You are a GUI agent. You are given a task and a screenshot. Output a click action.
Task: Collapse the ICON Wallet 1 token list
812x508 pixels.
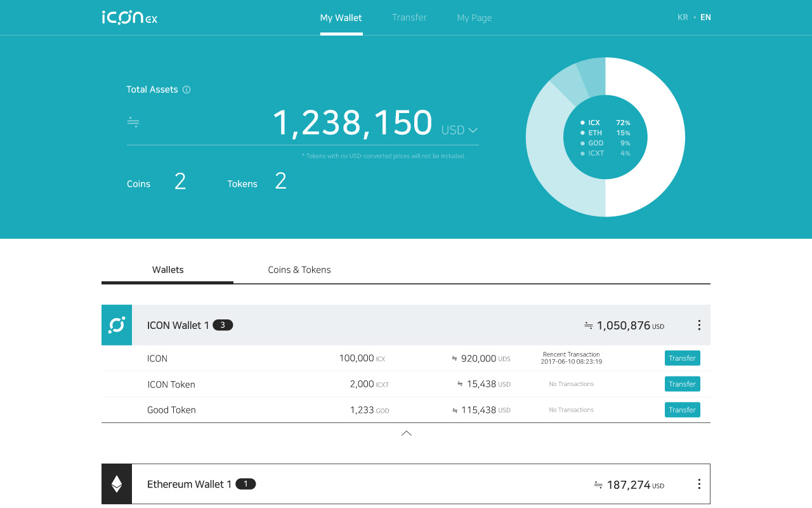tap(406, 433)
